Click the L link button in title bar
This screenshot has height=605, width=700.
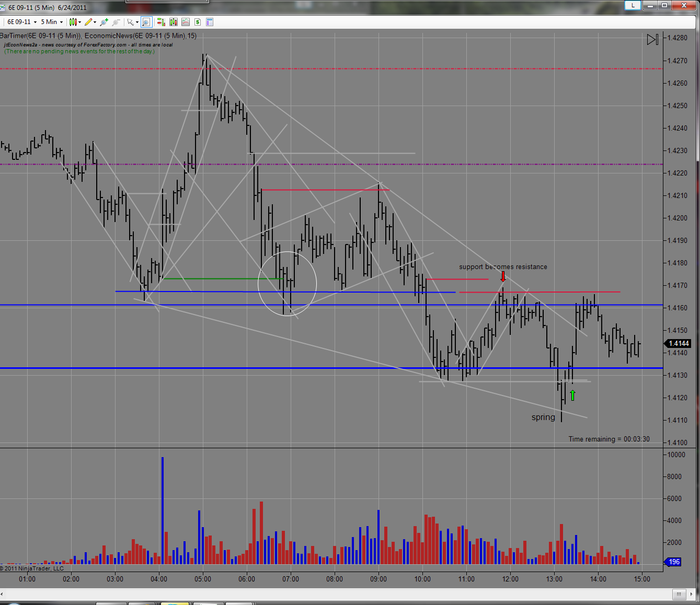(x=633, y=5)
